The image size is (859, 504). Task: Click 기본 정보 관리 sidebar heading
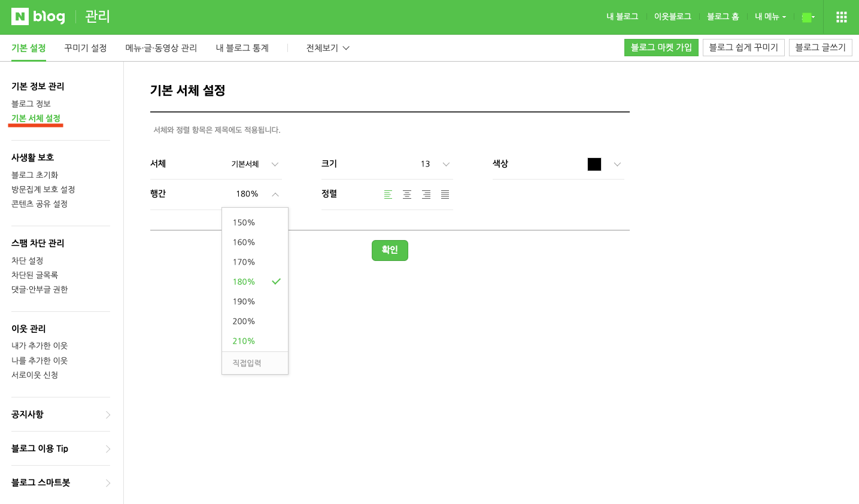tap(38, 86)
